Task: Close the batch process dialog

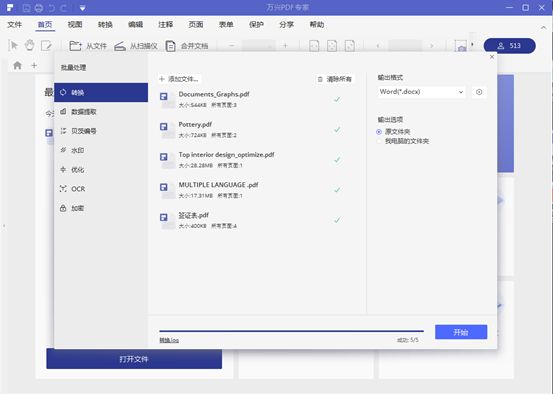Action: 492,57
